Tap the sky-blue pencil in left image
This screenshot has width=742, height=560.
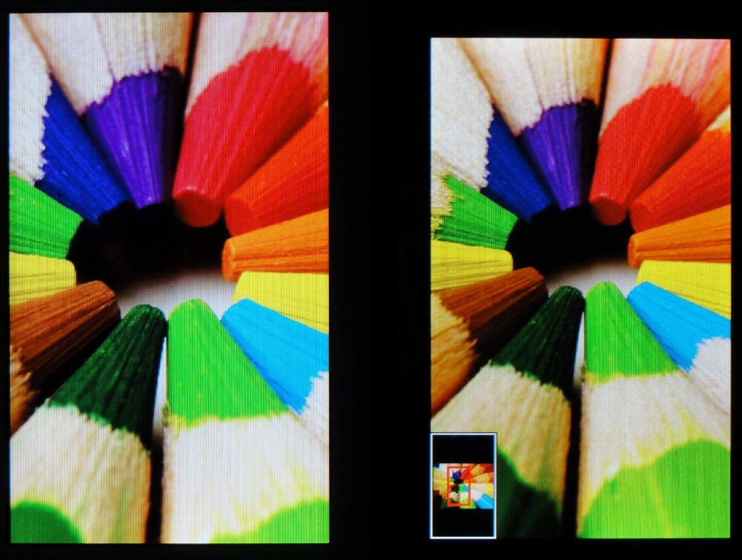[x=278, y=346]
